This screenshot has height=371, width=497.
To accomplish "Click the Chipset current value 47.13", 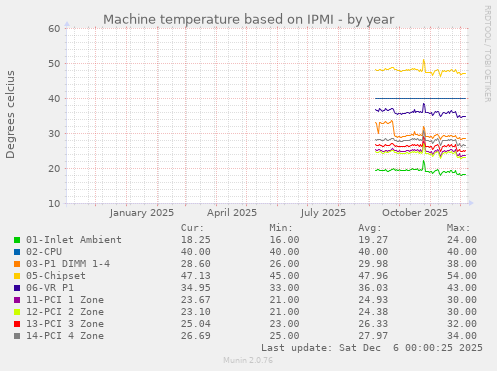I will click(196, 276).
